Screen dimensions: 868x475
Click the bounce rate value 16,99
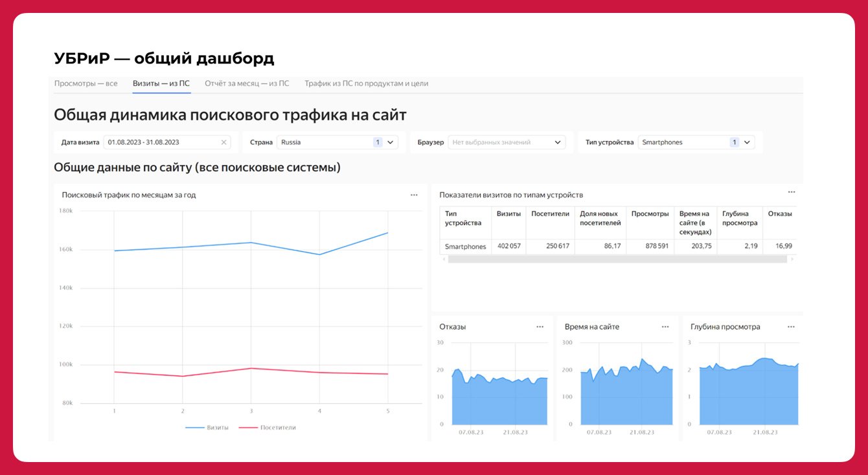[x=784, y=247]
